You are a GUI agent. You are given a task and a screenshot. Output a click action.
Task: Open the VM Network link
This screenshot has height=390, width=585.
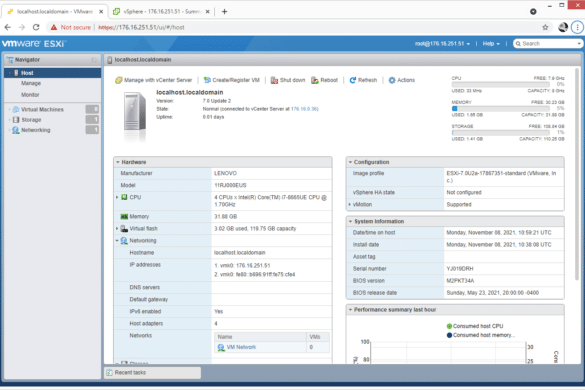pos(241,347)
